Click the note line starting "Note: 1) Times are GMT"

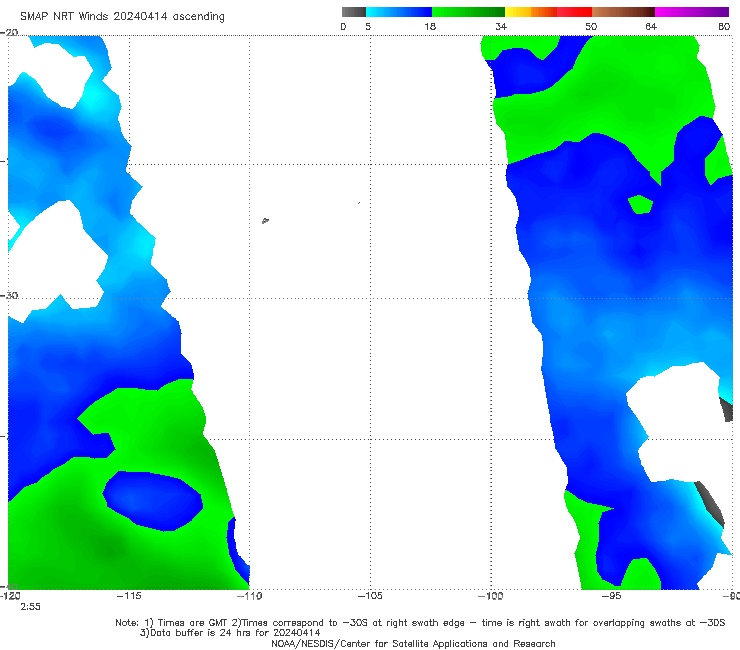[x=420, y=623]
